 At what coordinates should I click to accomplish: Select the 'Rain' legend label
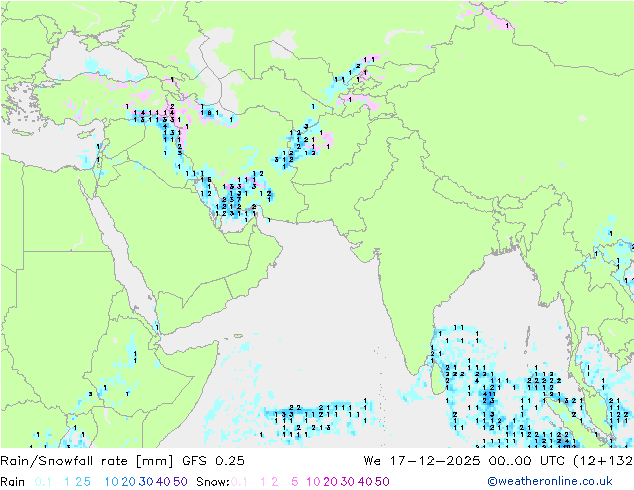(13, 481)
